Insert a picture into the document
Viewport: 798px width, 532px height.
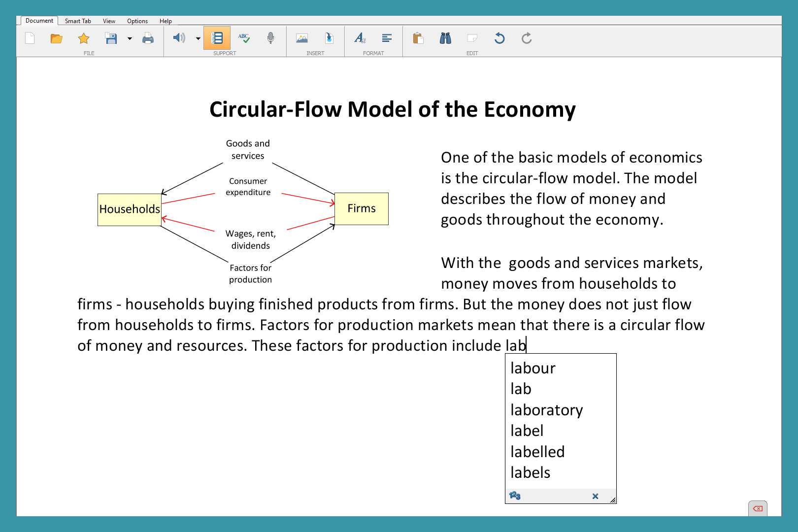302,38
